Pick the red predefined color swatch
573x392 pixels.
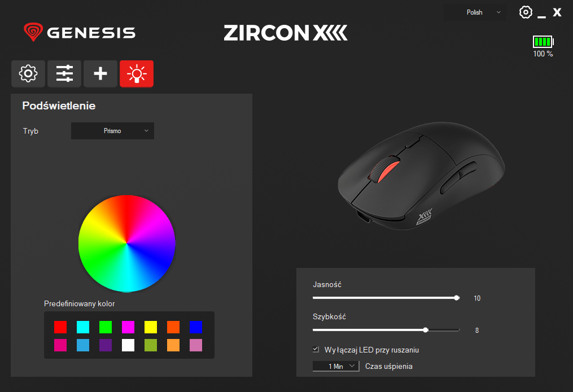60,327
